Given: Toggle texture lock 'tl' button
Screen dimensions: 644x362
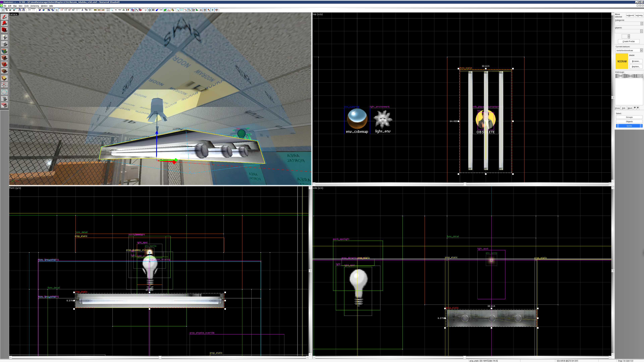Looking at the screenshot, I should click(116, 10).
